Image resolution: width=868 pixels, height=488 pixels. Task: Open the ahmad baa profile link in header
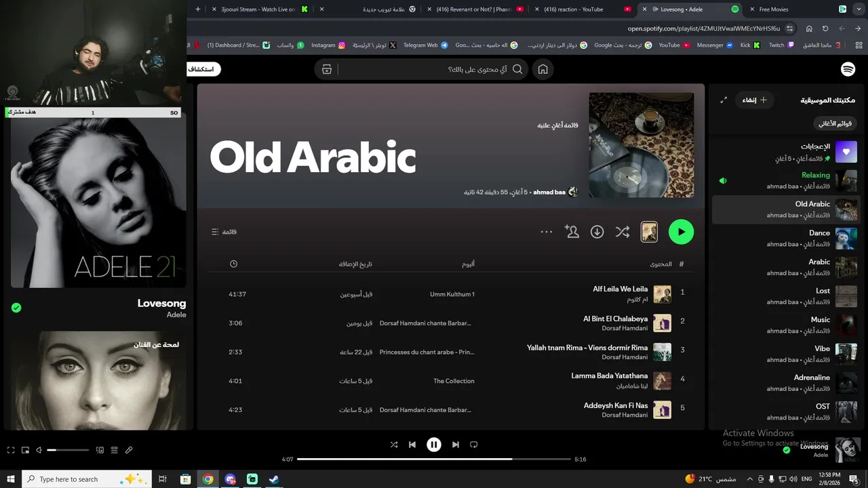pyautogui.click(x=549, y=192)
